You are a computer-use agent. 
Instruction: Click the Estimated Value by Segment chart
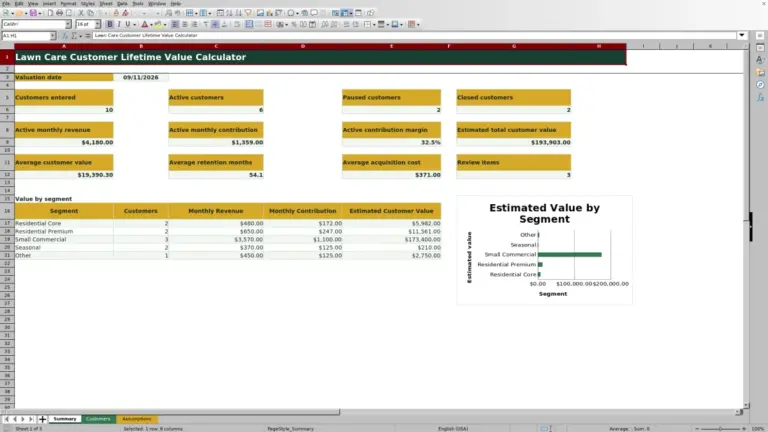(x=544, y=250)
